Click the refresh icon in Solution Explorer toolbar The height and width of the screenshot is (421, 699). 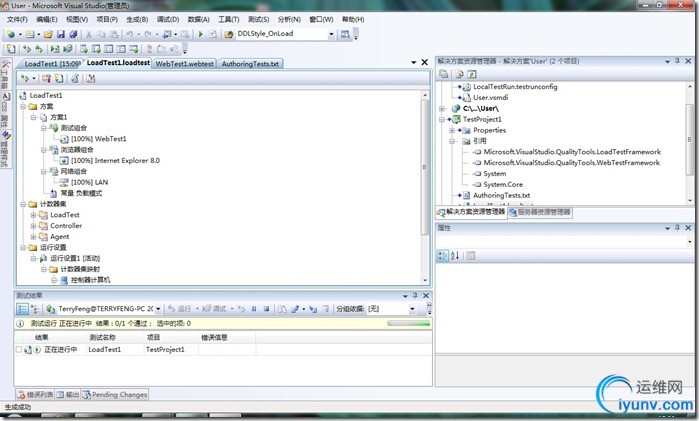pyautogui.click(x=472, y=74)
